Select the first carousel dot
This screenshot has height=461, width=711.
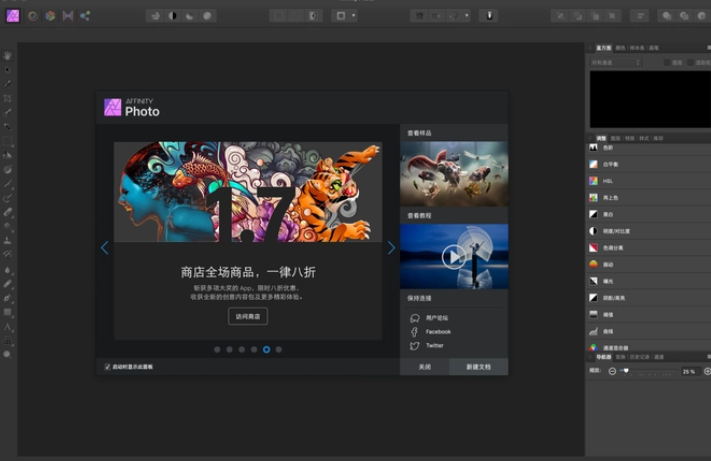coord(217,349)
